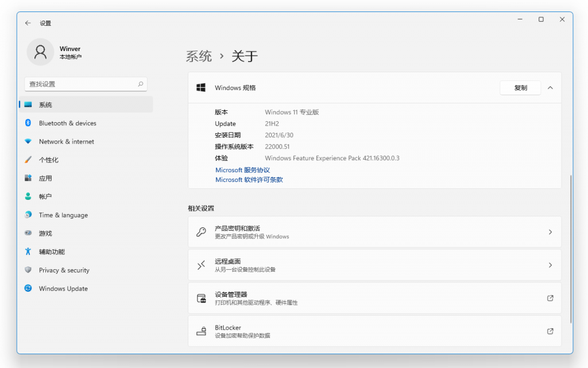Image resolution: width=588 pixels, height=368 pixels.
Task: Select 系统 in the sidebar
Action: pyautogui.click(x=86, y=104)
